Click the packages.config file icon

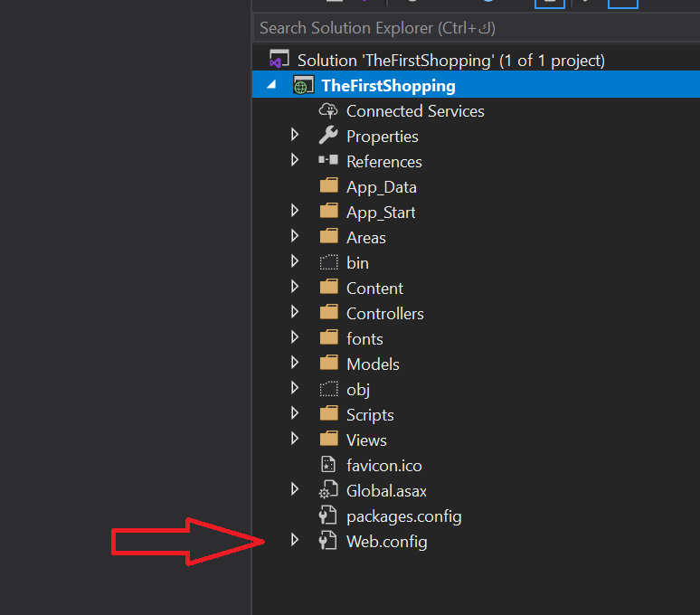[x=328, y=515]
